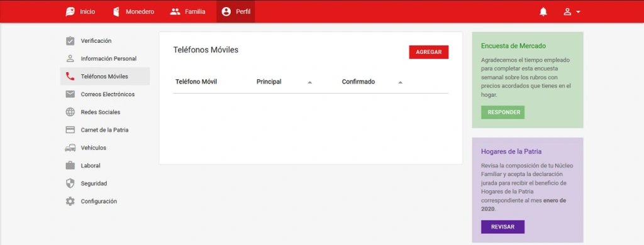Image resolution: width=644 pixels, height=245 pixels.
Task: Click the Información Personal person icon
Action: (x=70, y=58)
